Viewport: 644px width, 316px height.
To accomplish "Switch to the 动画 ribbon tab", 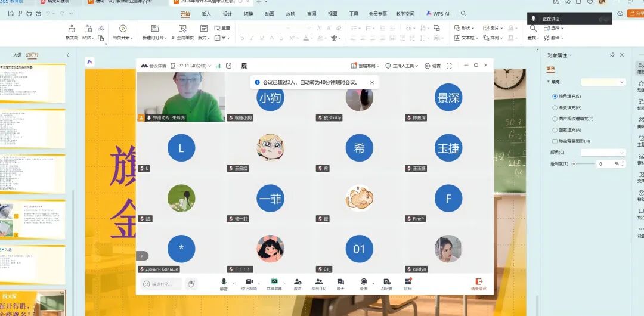I will [x=270, y=13].
